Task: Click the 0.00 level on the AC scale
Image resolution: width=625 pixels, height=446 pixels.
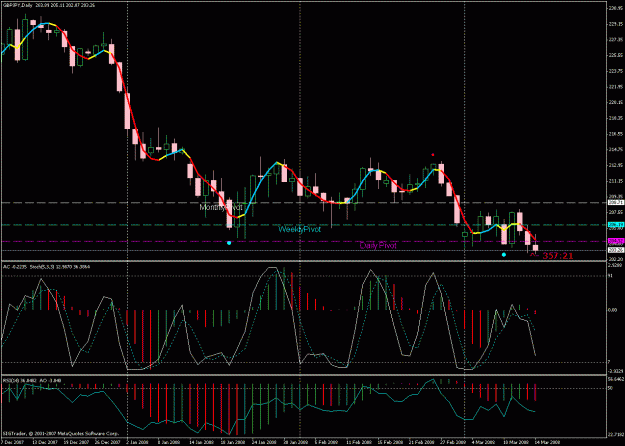Action: pos(613,310)
